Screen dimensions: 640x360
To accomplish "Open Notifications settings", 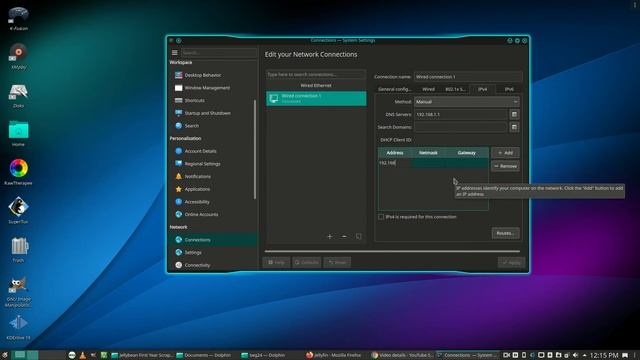I will point(198,176).
